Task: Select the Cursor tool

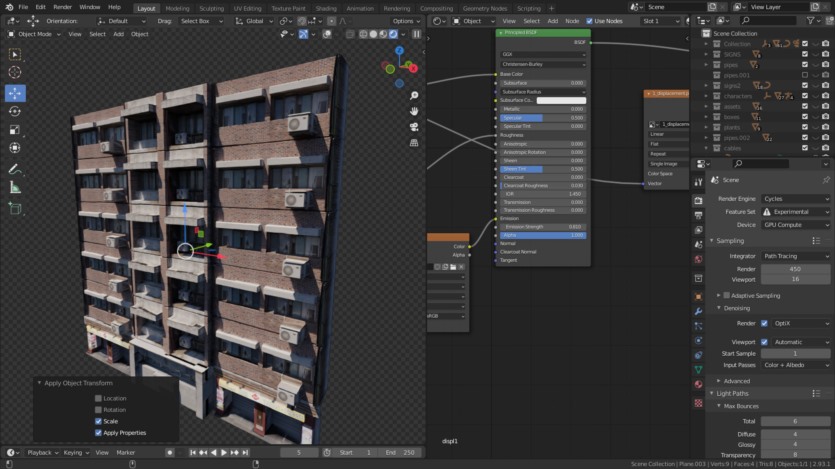Action: tap(15, 72)
